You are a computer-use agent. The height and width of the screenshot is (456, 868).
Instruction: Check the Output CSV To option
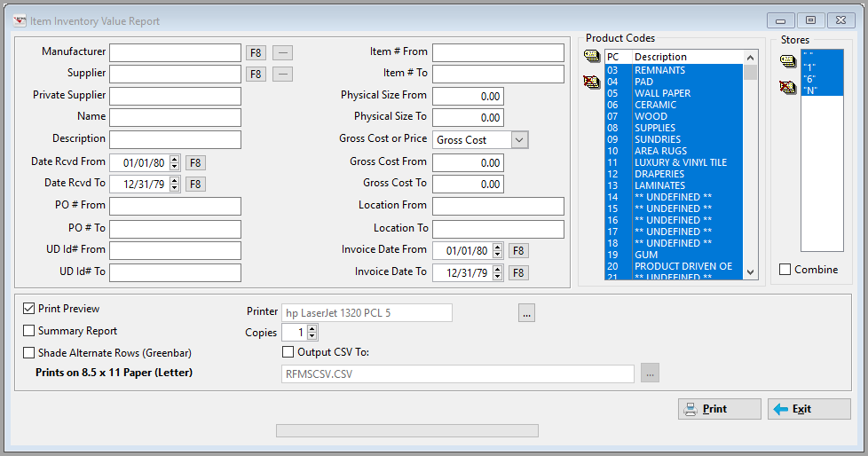288,352
